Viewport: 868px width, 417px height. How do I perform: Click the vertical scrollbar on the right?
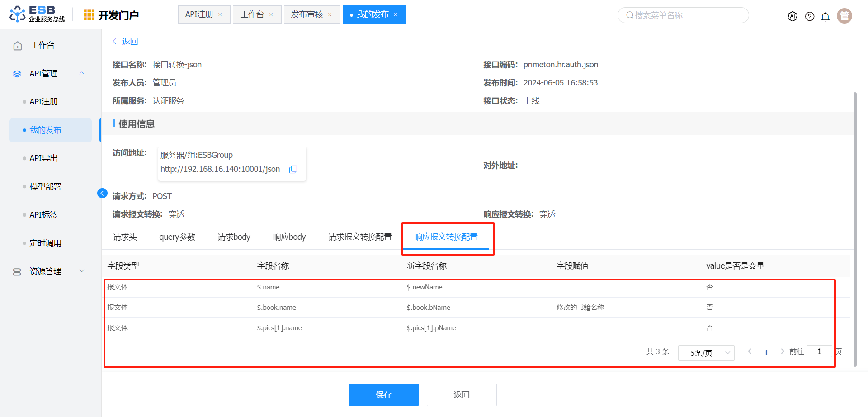[x=854, y=226]
